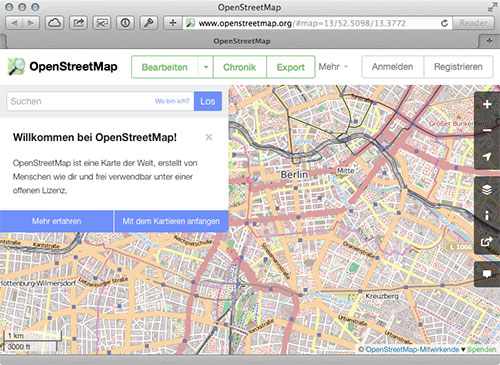
Task: Enter full screen with the corner arrows
Action: (x=492, y=7)
